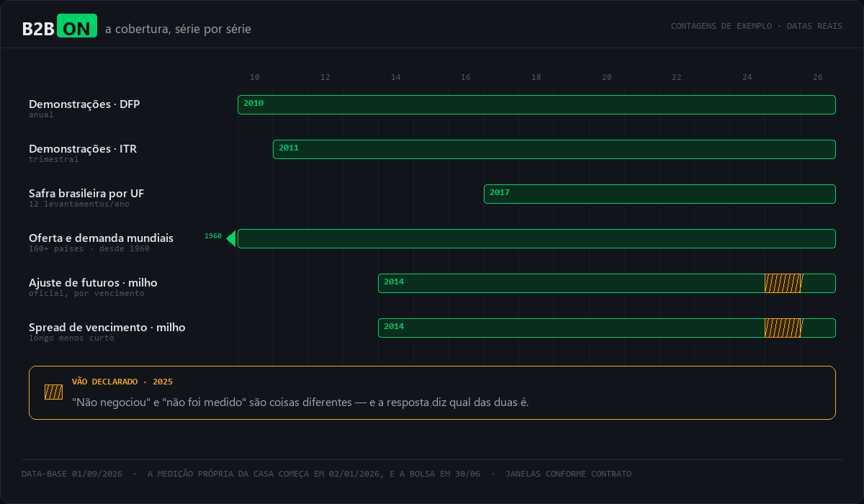Click the Safra brasileira por UF row label
Viewport: 864px width, 504px height.
click(86, 193)
